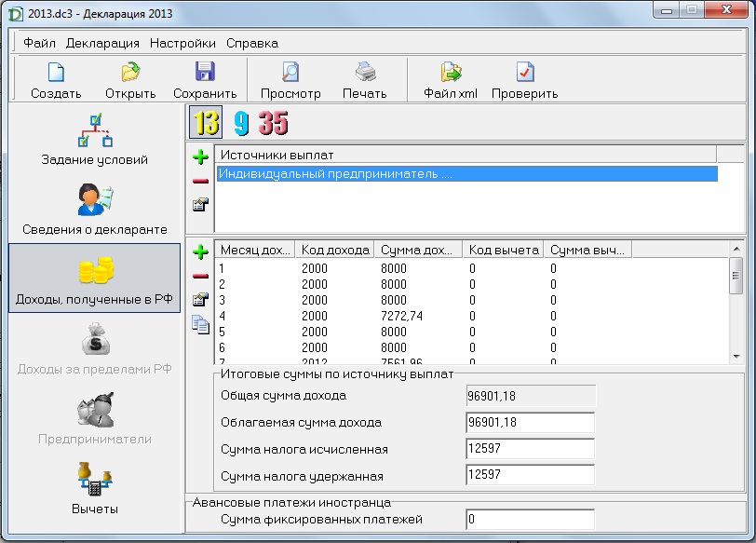
Task: Click the Источники выплат list header
Action: 466,155
